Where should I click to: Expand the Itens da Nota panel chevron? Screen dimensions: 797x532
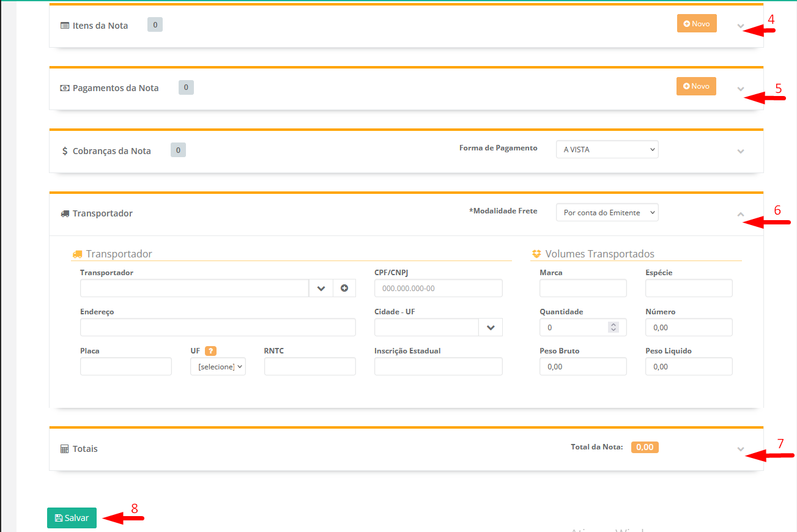point(741,26)
